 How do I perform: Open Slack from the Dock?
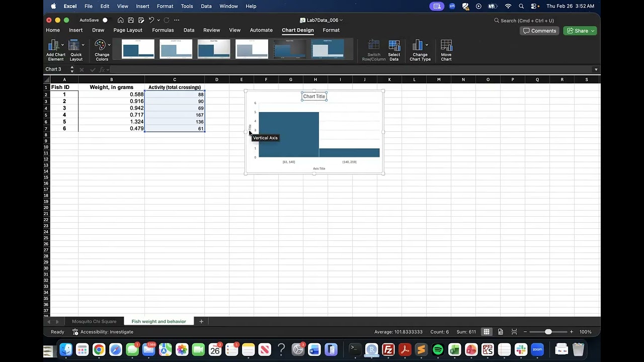521,349
